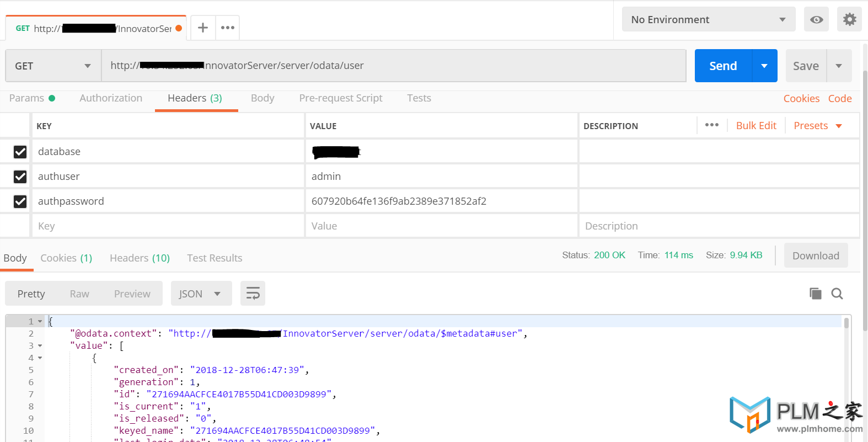
Task: Open the Cookies link
Action: 801,99
